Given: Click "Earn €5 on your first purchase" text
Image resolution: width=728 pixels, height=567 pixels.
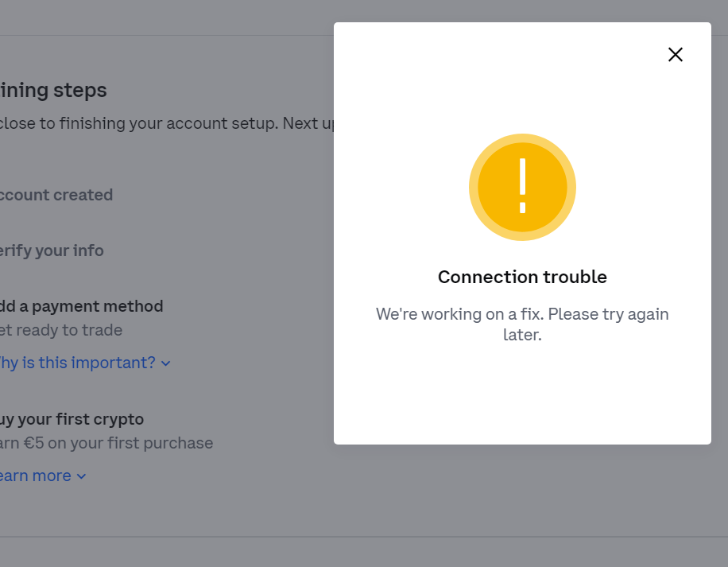Looking at the screenshot, I should (106, 443).
